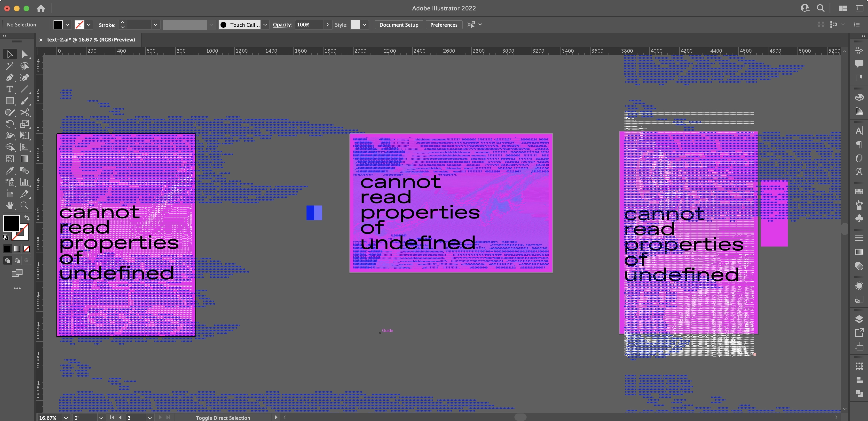Open the Swatches panel icon
The width and height of the screenshot is (868, 421).
pyautogui.click(x=859, y=191)
